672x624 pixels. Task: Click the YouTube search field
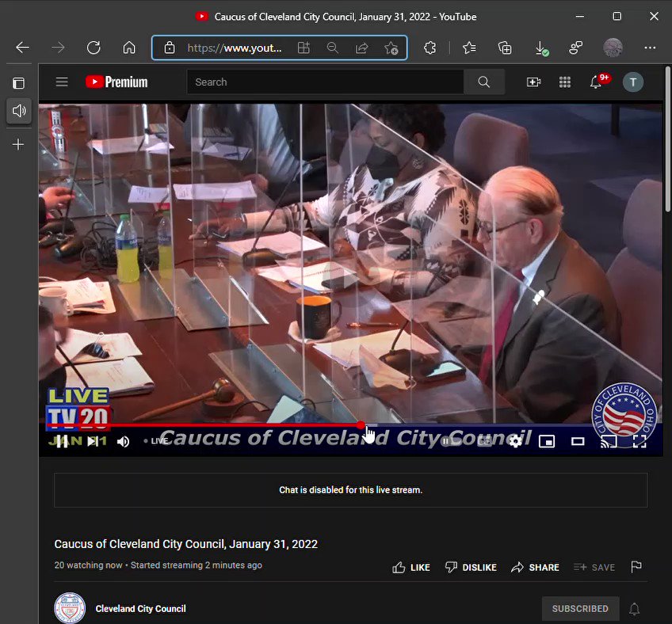325,82
